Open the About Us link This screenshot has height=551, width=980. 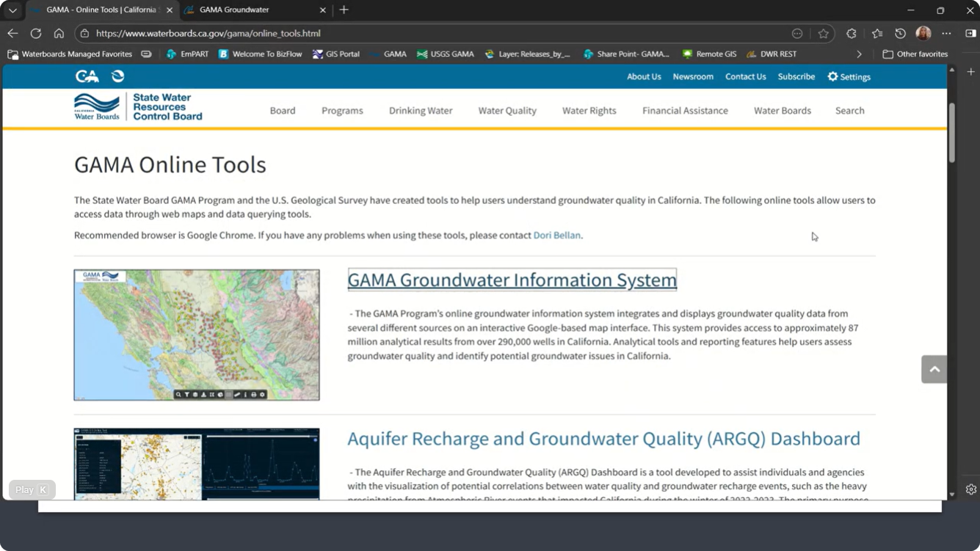point(644,76)
